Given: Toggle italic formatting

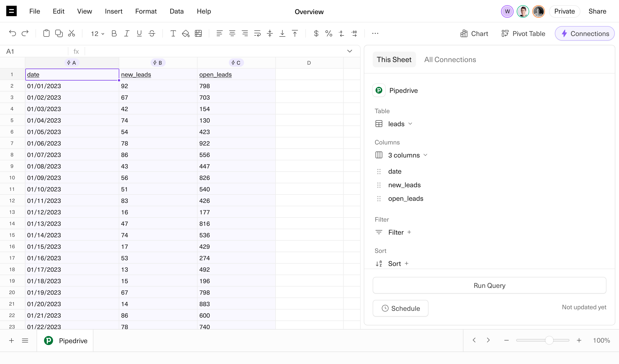Looking at the screenshot, I should [127, 33].
